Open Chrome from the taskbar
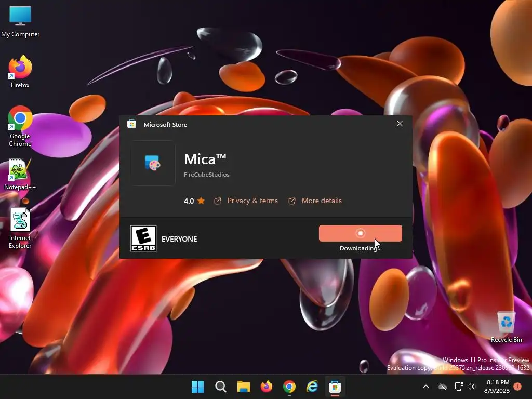 (289, 387)
